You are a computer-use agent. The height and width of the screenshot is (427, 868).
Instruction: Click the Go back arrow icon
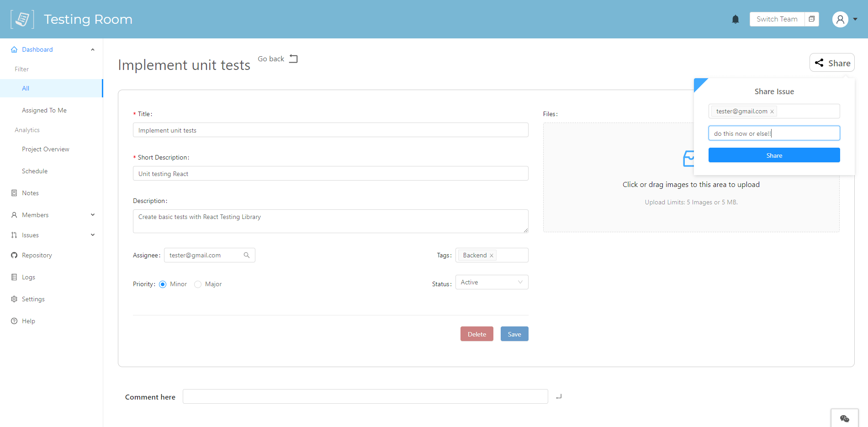tap(293, 59)
